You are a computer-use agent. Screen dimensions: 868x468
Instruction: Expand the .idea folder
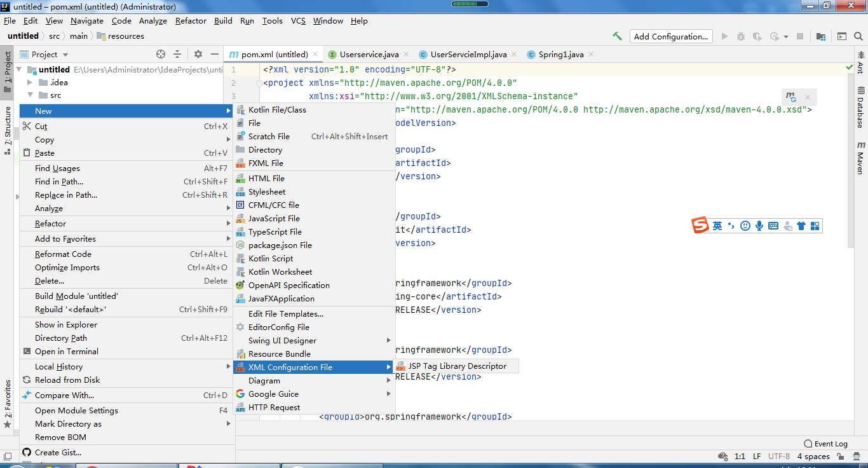[30, 82]
